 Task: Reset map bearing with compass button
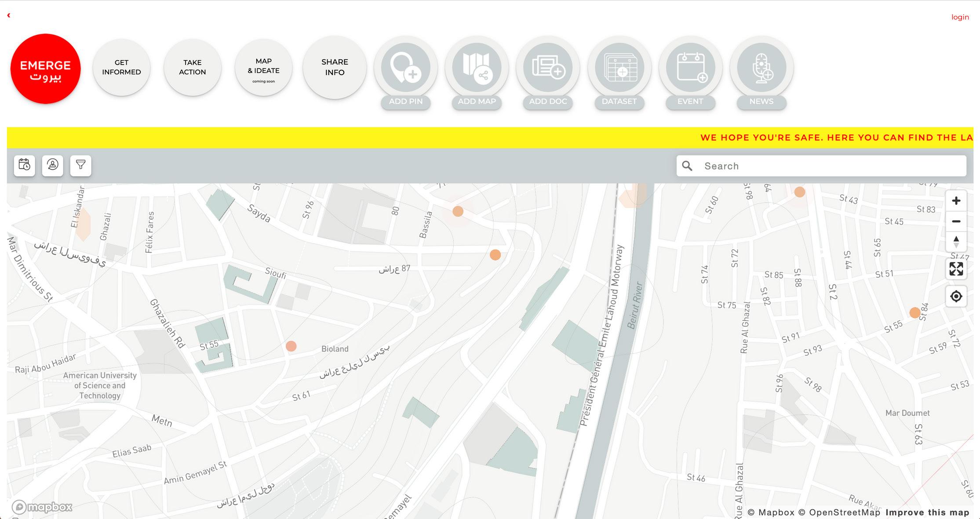956,242
